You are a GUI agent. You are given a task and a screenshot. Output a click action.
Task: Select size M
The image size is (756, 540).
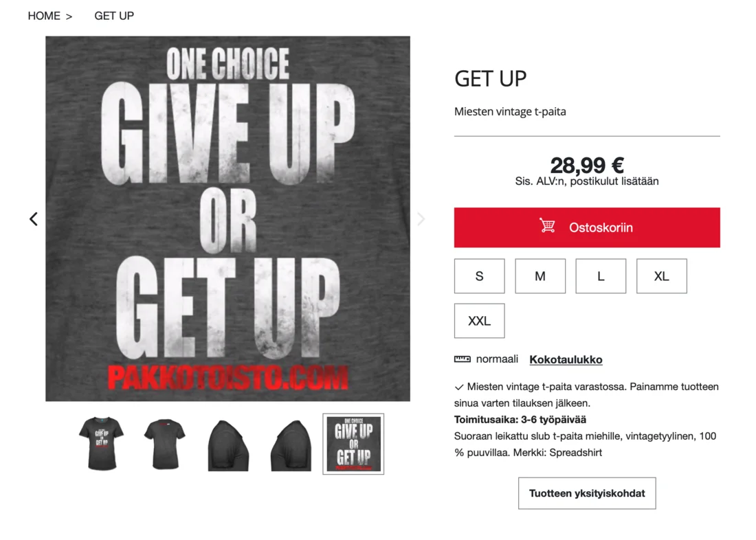point(540,276)
